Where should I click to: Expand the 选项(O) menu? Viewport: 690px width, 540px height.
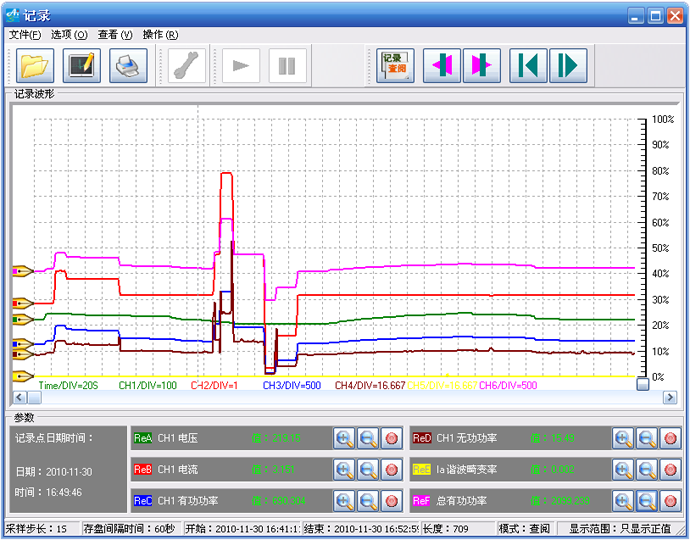tap(69, 35)
